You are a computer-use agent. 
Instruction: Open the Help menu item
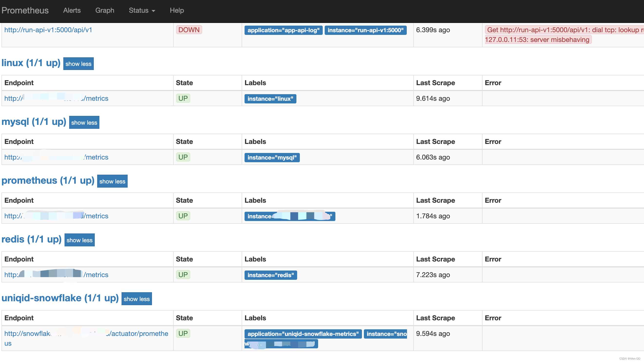(x=177, y=10)
